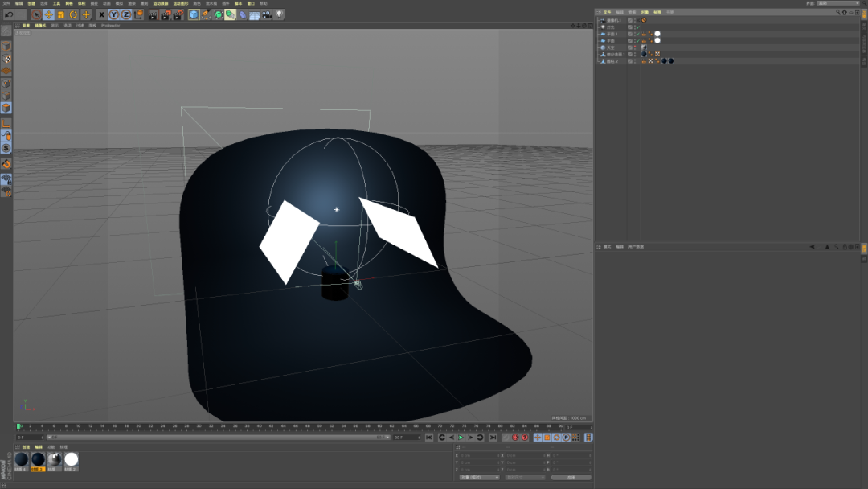Screen dimensions: 868x489
Task: Open the size mode dropdown in the coordinates panel
Action: point(525,477)
